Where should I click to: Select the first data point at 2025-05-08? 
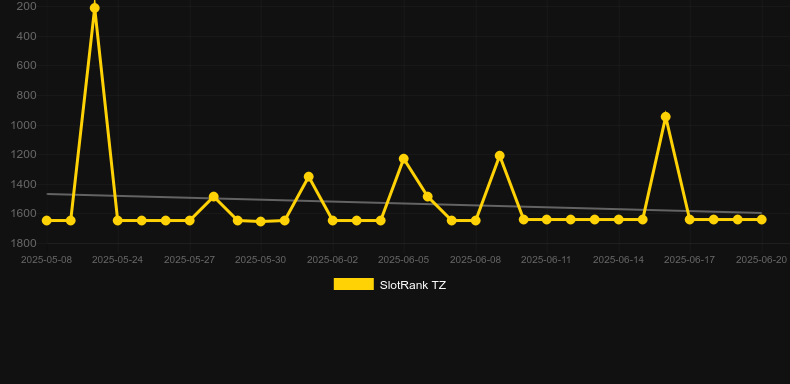point(46,220)
